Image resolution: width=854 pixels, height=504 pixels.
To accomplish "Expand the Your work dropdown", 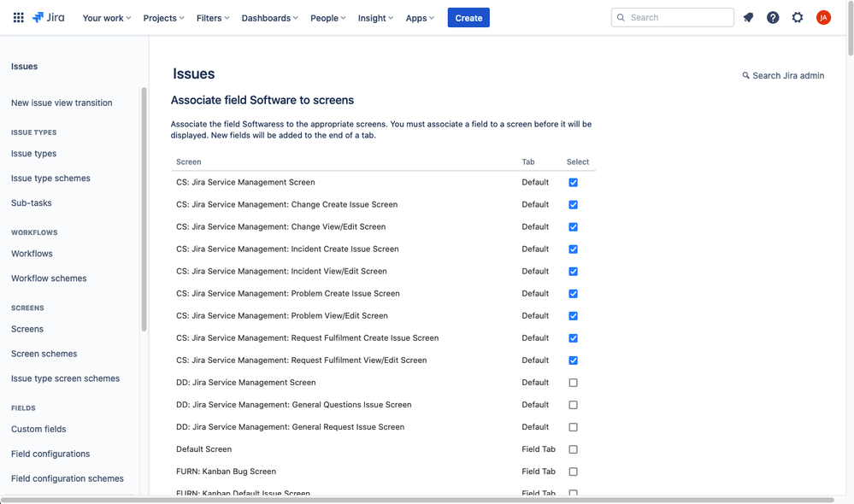I will pos(107,18).
